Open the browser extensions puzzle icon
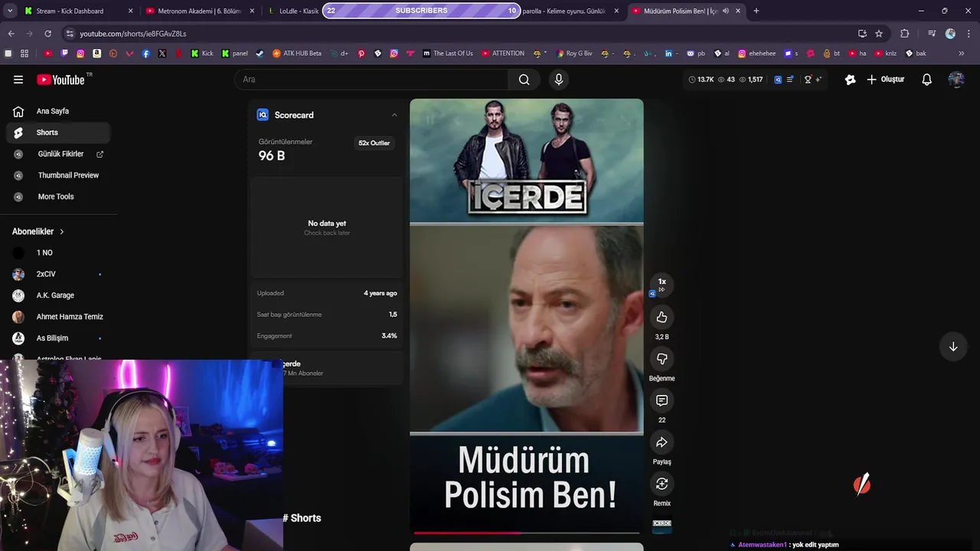Image resolution: width=980 pixels, height=551 pixels. [x=904, y=34]
